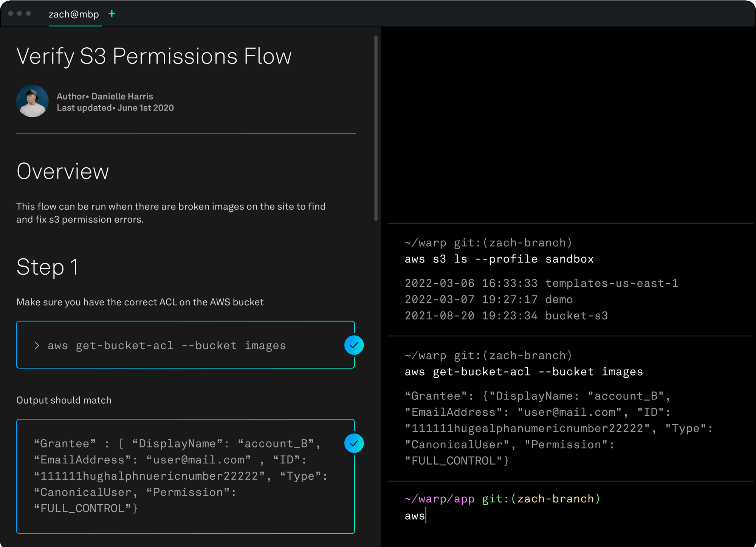The height and width of the screenshot is (547, 756).
Task: Click the Step 1 heading
Action: (47, 267)
